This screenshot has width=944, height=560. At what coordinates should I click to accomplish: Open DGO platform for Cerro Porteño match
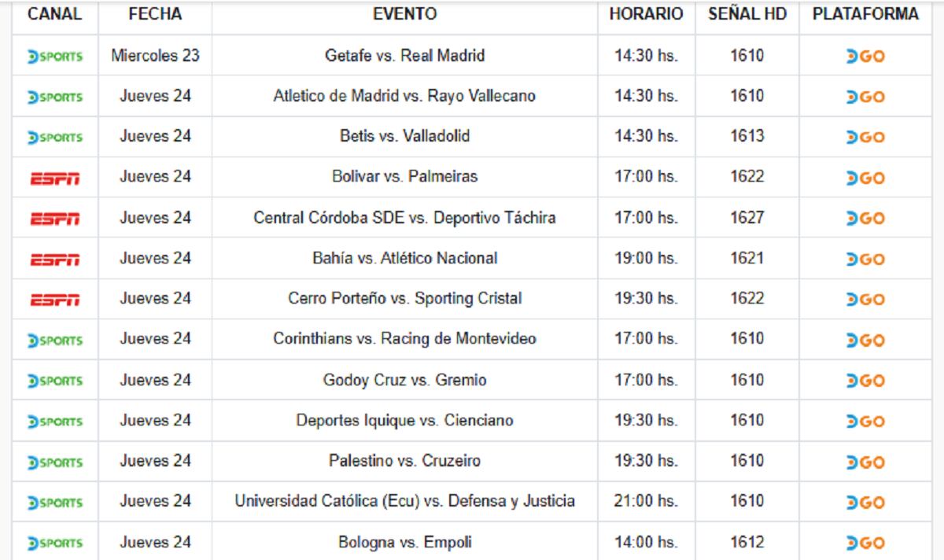[865, 300]
